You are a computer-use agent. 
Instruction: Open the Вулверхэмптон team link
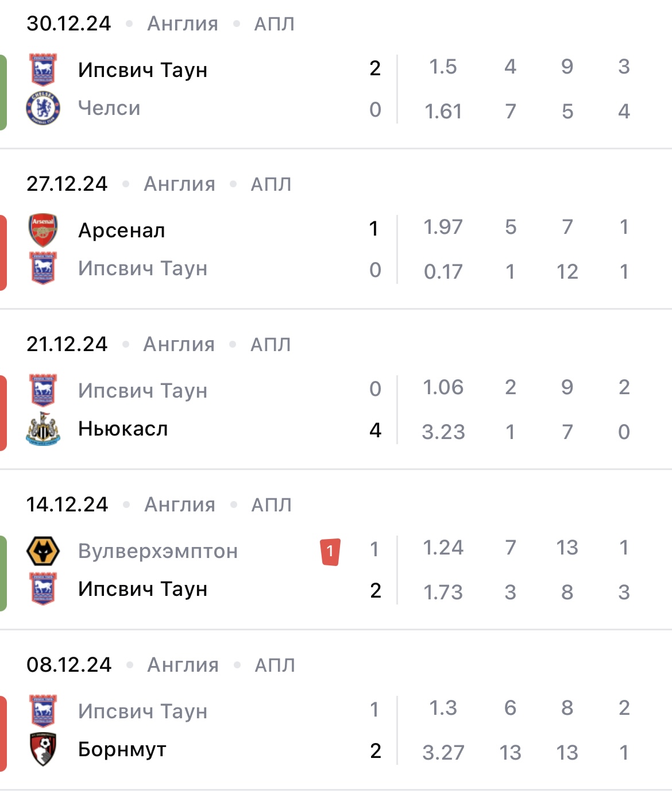158,551
